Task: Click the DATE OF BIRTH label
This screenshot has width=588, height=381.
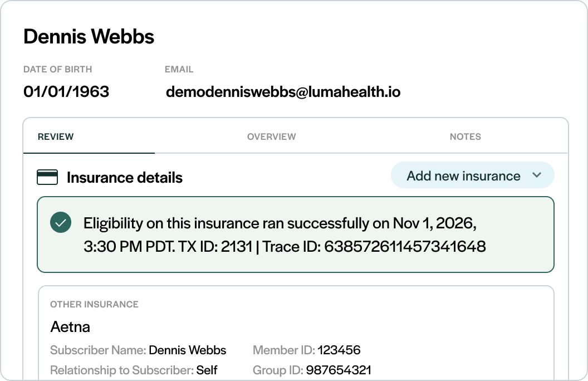Action: coord(58,70)
